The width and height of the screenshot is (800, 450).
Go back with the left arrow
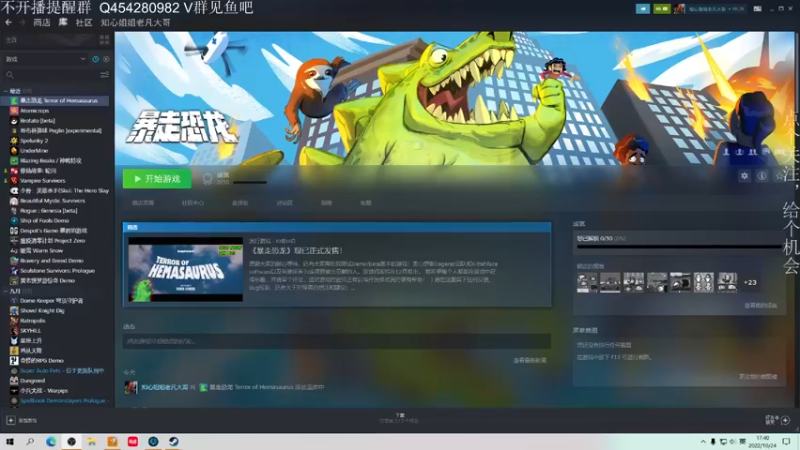[x=8, y=22]
